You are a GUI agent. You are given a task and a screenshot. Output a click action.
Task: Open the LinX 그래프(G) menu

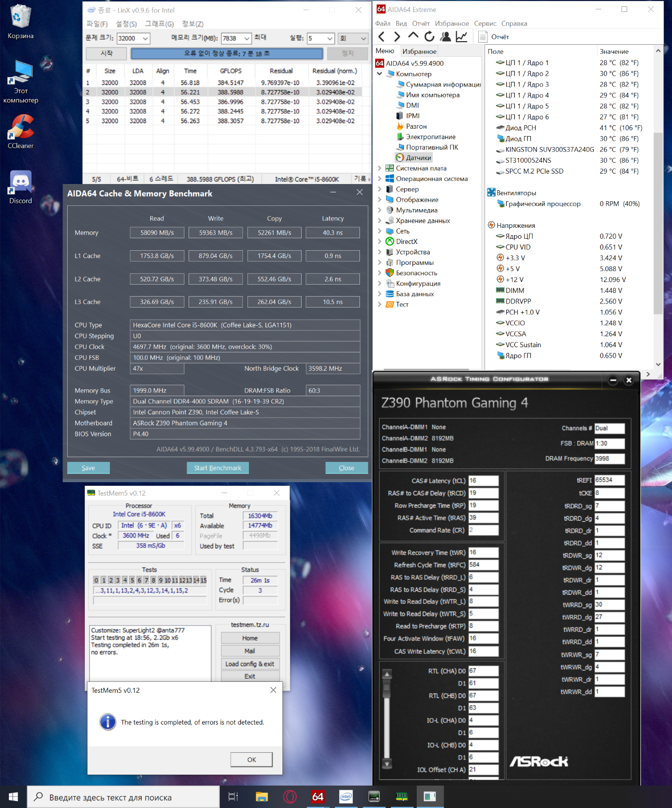(159, 24)
